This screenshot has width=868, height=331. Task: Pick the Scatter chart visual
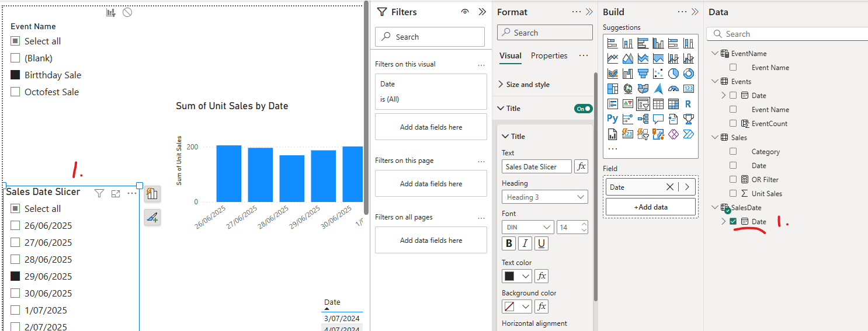[x=658, y=74]
